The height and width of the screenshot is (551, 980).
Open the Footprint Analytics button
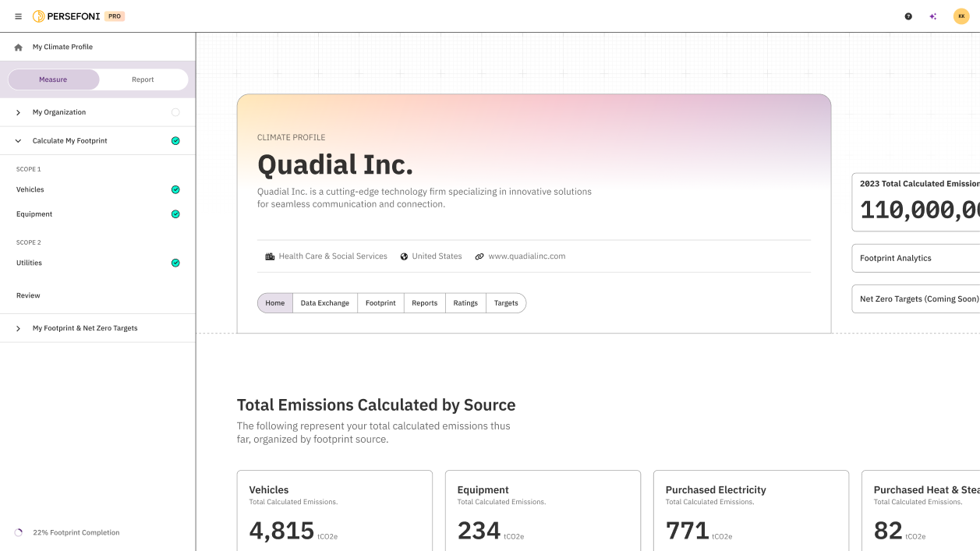916,258
